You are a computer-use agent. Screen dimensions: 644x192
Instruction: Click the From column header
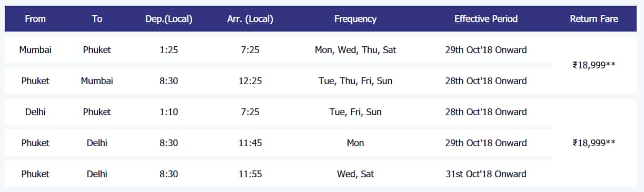(35, 19)
